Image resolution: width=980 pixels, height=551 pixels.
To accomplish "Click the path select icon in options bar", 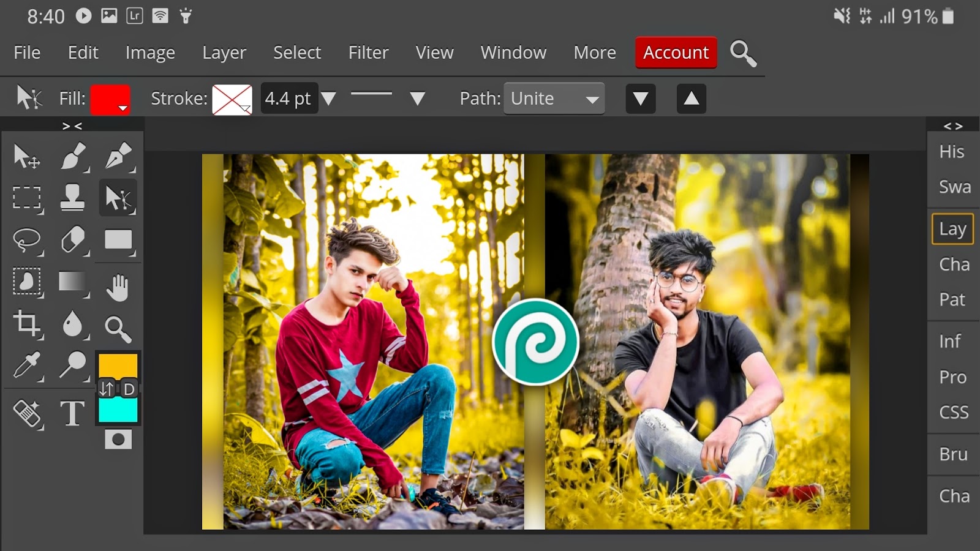I will [x=28, y=98].
